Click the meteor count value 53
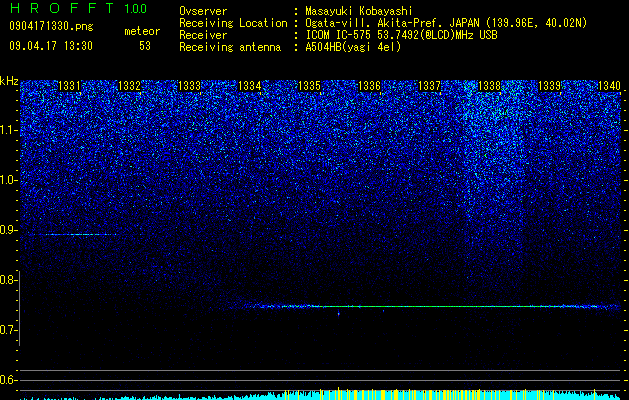Viewport: 629px width, 400px height. tap(145, 46)
